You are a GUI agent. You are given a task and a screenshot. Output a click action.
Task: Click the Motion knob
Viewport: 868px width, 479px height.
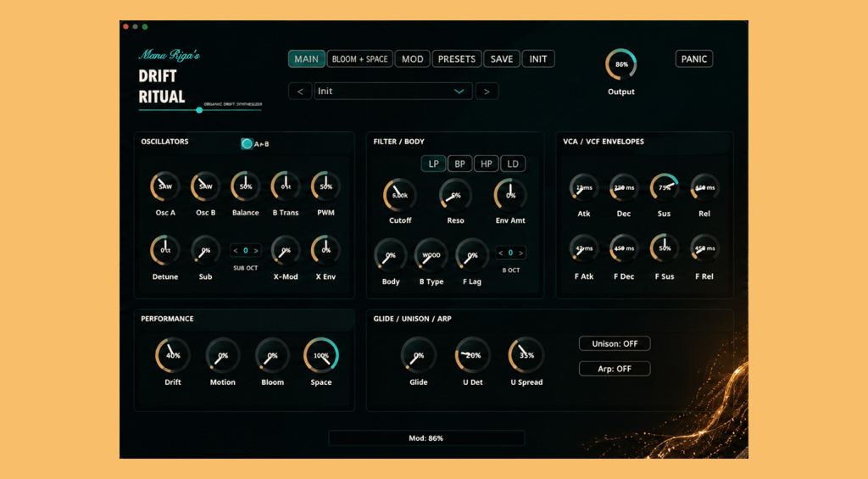[x=223, y=355]
